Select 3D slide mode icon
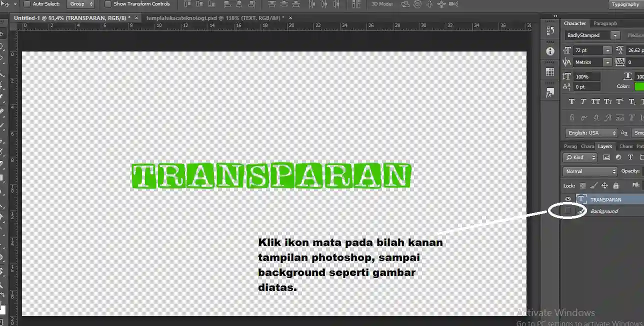The image size is (644, 326). [x=441, y=4]
